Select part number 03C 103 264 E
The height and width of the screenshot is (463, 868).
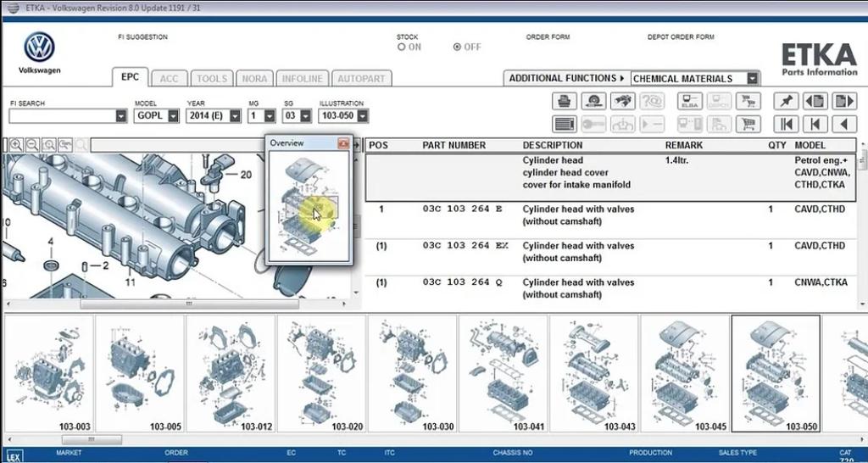click(463, 209)
